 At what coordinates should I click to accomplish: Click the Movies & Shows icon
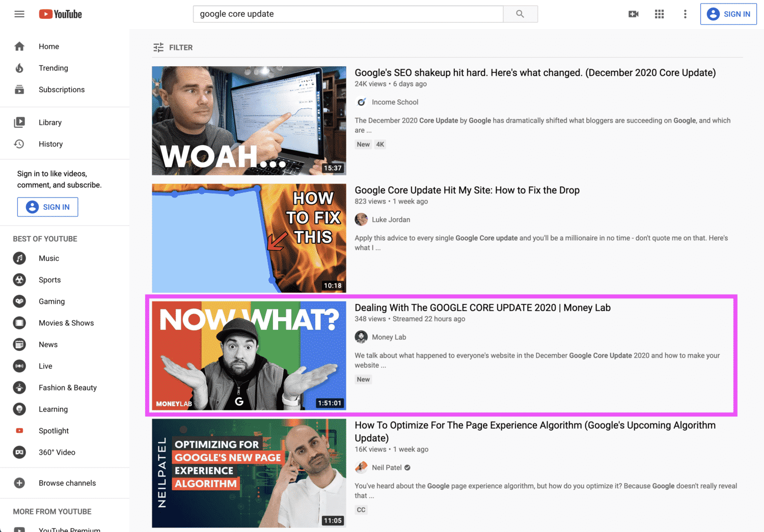coord(19,323)
